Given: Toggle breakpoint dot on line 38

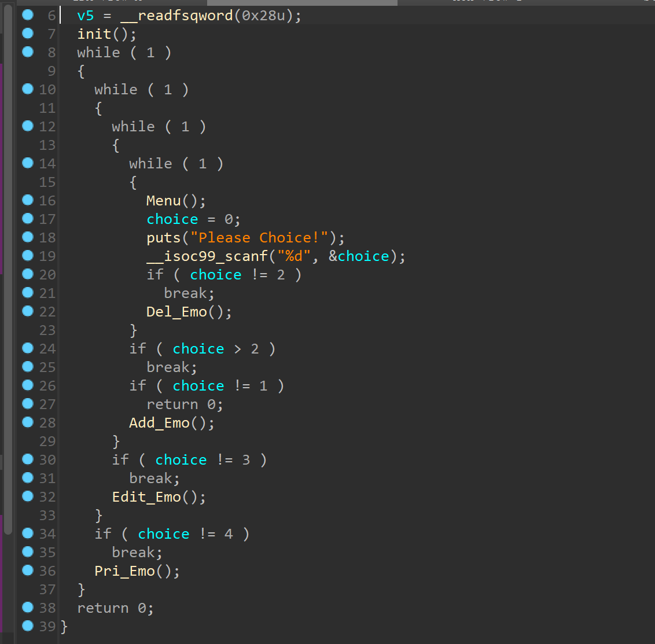Looking at the screenshot, I should (28, 607).
